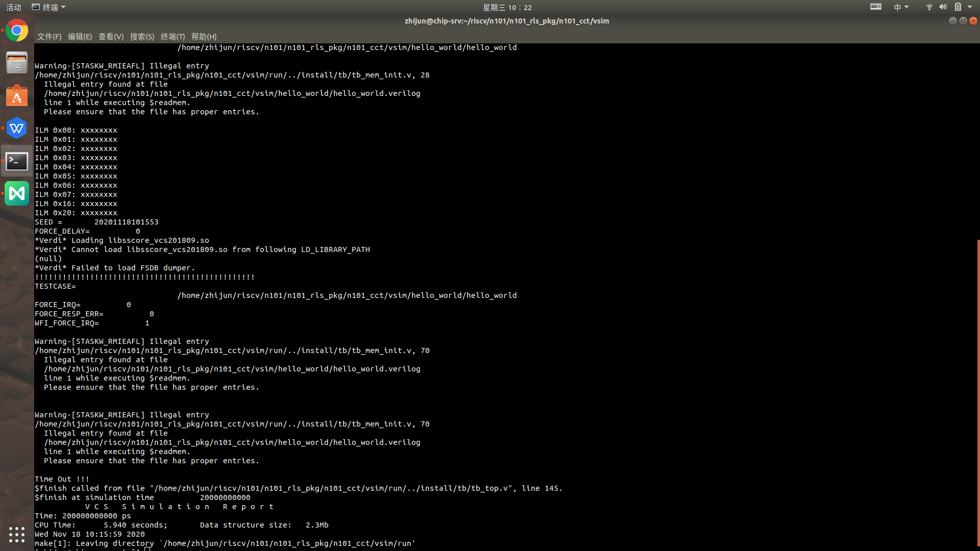Open Google Chrome from the dock
The height and width of the screenshot is (551, 980).
pos(17,31)
